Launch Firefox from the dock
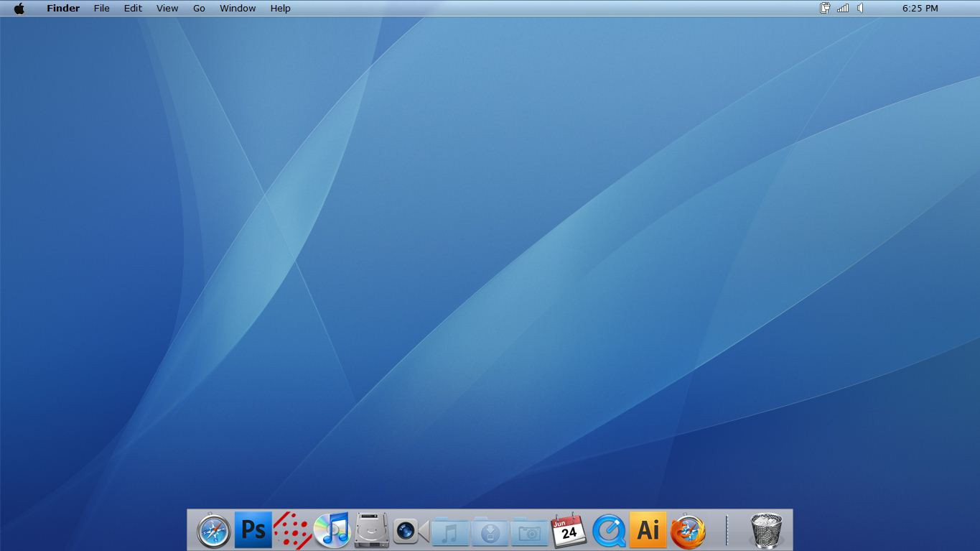Image resolution: width=980 pixels, height=551 pixels. tap(688, 532)
